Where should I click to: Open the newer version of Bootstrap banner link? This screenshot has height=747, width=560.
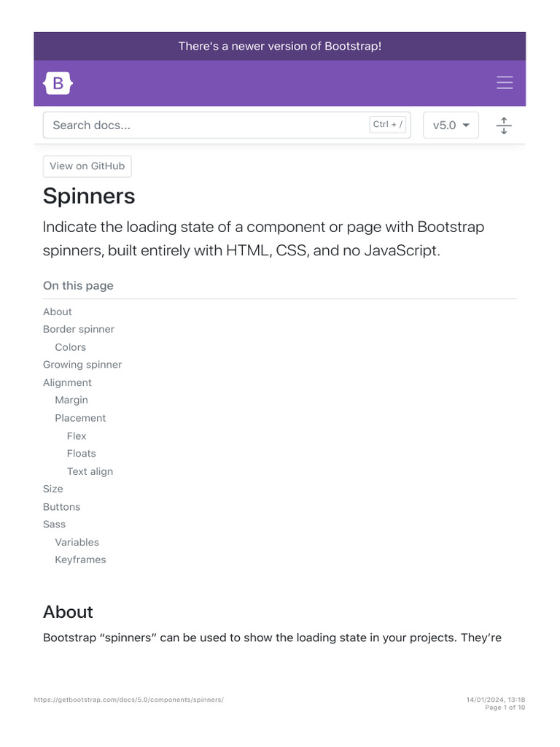coord(280,47)
